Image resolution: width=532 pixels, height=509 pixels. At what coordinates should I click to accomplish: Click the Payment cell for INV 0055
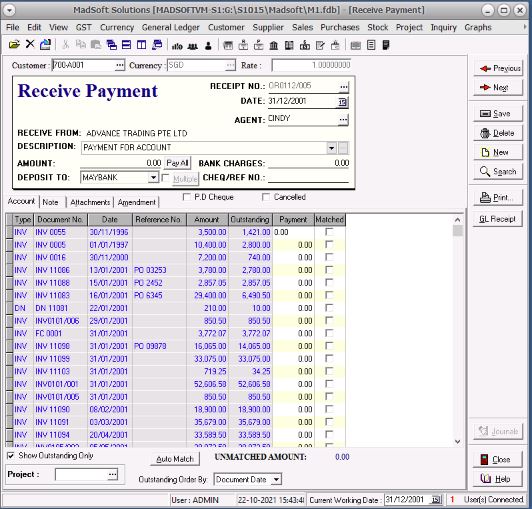293,232
